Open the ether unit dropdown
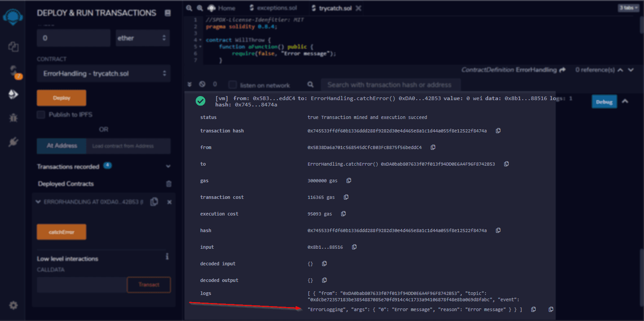Viewport: 644px width, 321px height. pos(143,38)
